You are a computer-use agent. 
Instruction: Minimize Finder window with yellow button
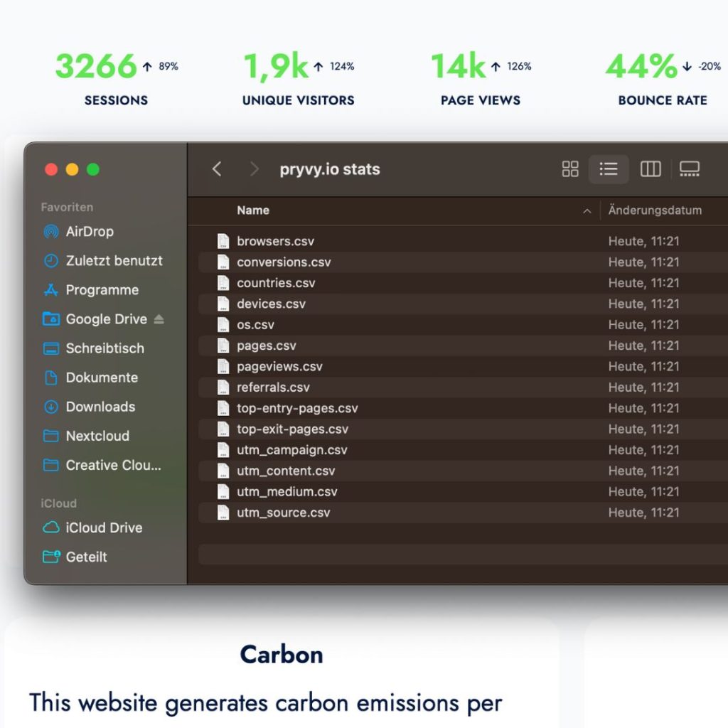click(72, 169)
